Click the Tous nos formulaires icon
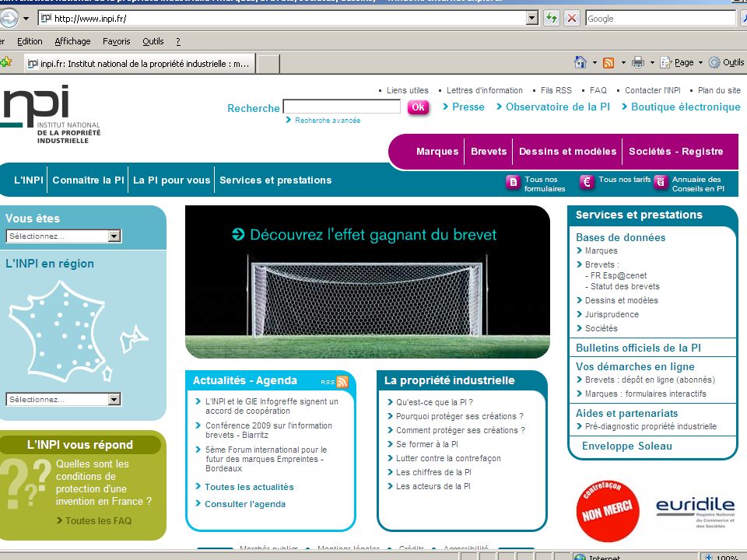Screen dimensions: 747x560 pyautogui.click(x=513, y=182)
